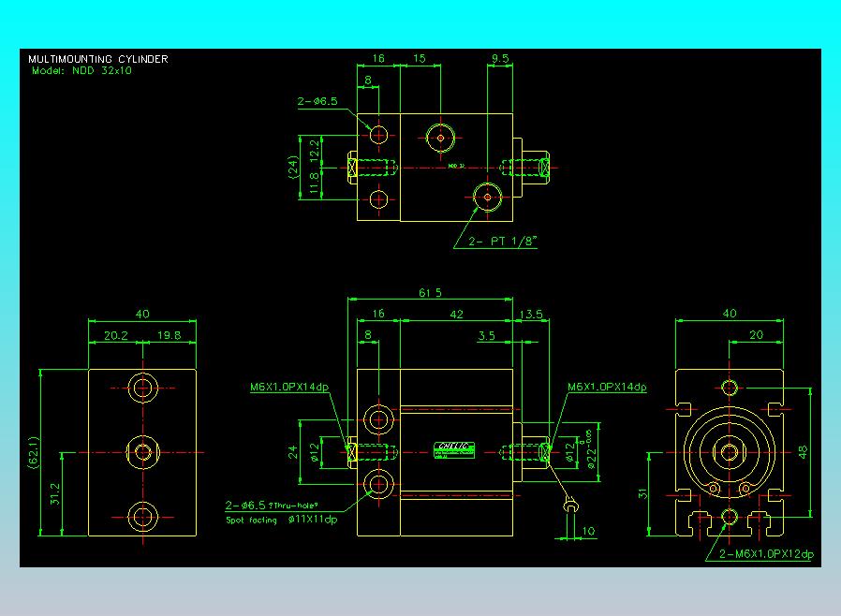Viewport: 841px width, 616px height.
Task: Click the 'Model: NDD 32x10' label
Action: (81, 70)
